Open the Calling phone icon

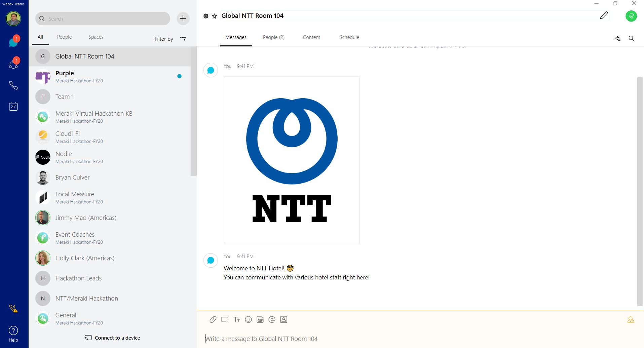pyautogui.click(x=13, y=85)
